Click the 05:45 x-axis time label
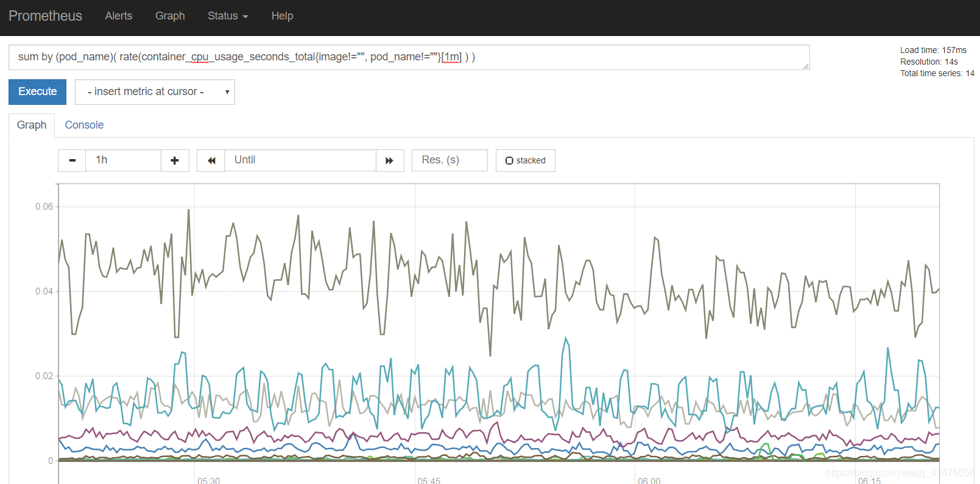This screenshot has height=484, width=980. (x=429, y=480)
